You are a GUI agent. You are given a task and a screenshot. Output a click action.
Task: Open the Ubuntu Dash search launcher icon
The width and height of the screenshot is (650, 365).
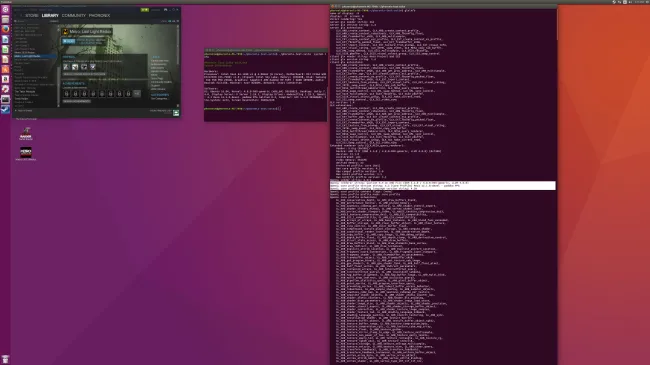(x=5, y=9)
